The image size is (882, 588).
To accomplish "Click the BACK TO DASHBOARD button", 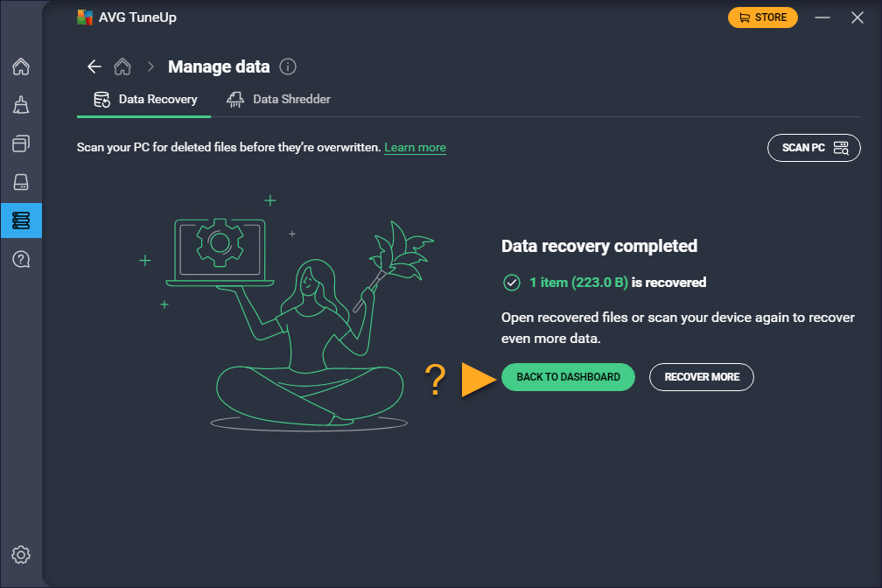I will 568,377.
